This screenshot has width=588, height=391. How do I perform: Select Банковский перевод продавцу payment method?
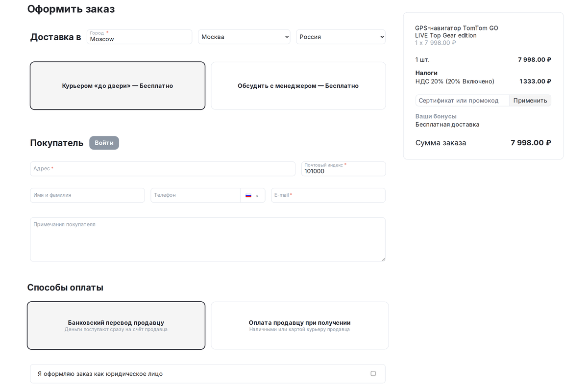point(116,325)
